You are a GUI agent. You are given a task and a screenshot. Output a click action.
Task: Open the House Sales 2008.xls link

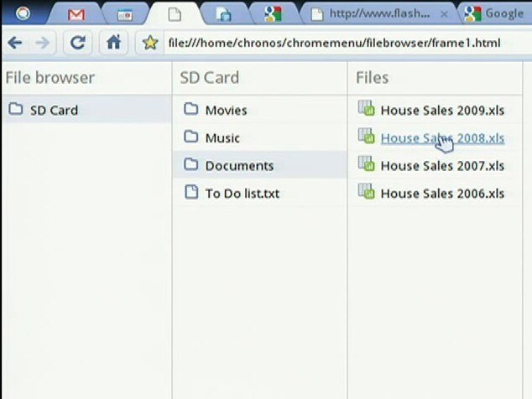442,138
